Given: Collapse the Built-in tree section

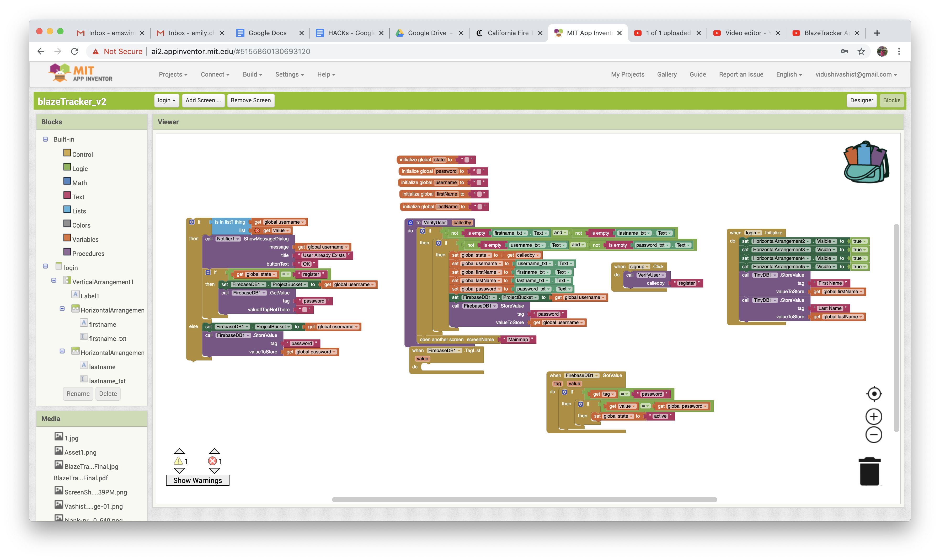Looking at the screenshot, I should pyautogui.click(x=45, y=139).
